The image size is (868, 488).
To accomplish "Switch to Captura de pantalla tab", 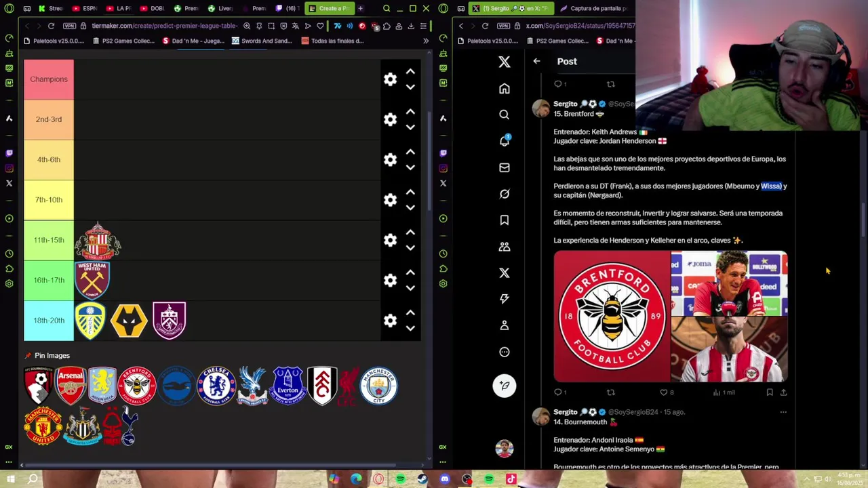I will coord(594,9).
